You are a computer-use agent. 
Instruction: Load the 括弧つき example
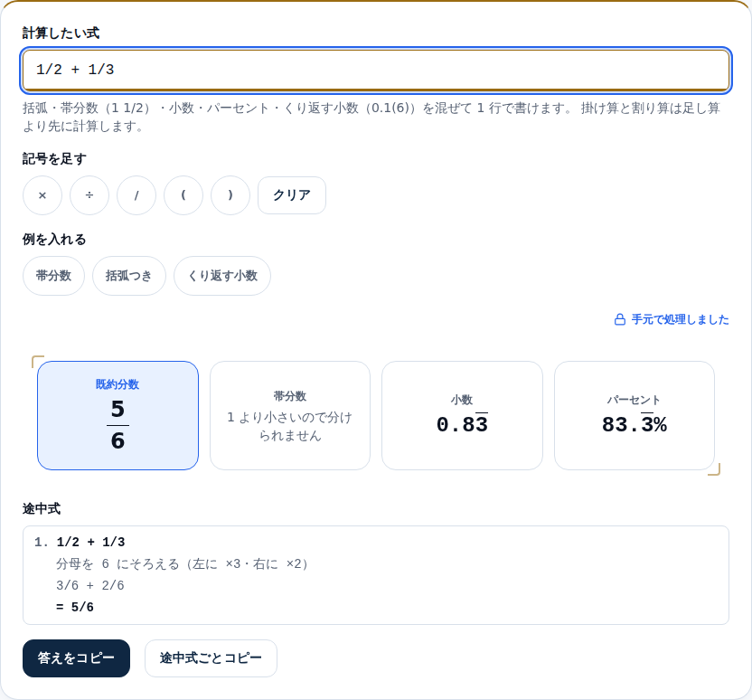coord(129,276)
